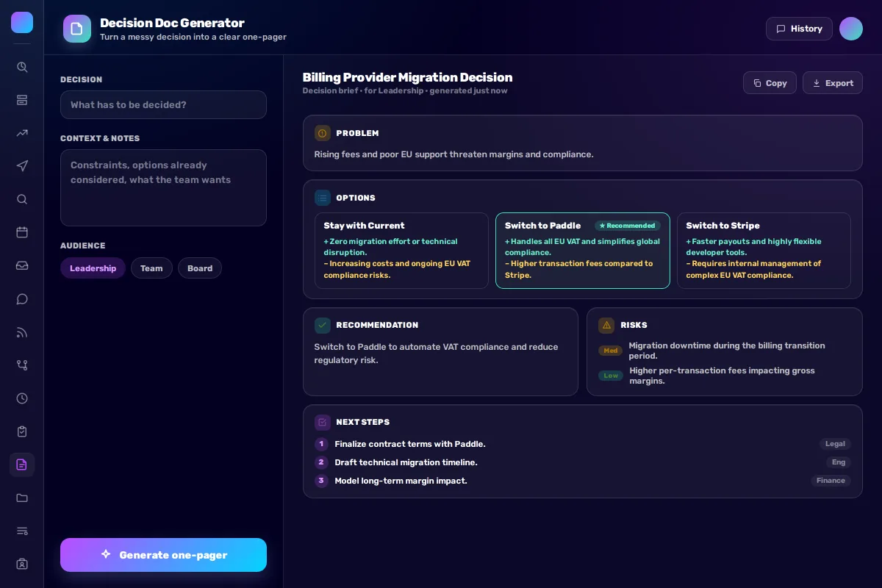Viewport: 882px width, 588px height.
Task: Open the inbox tray sidebar icon
Action: point(22,265)
